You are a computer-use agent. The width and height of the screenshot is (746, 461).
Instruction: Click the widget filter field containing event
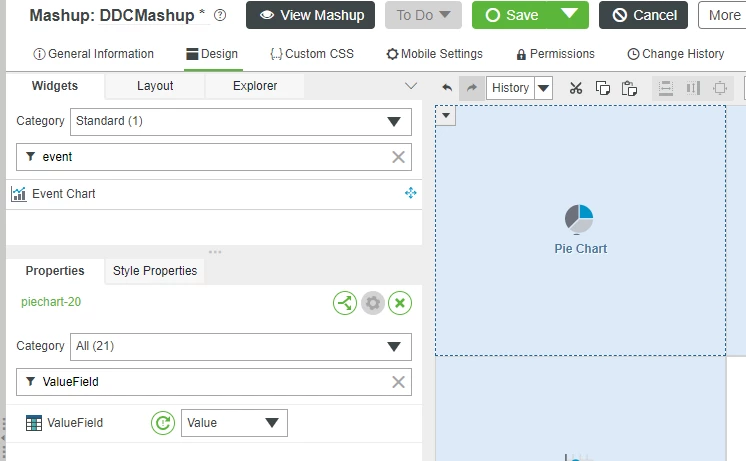pyautogui.click(x=214, y=157)
